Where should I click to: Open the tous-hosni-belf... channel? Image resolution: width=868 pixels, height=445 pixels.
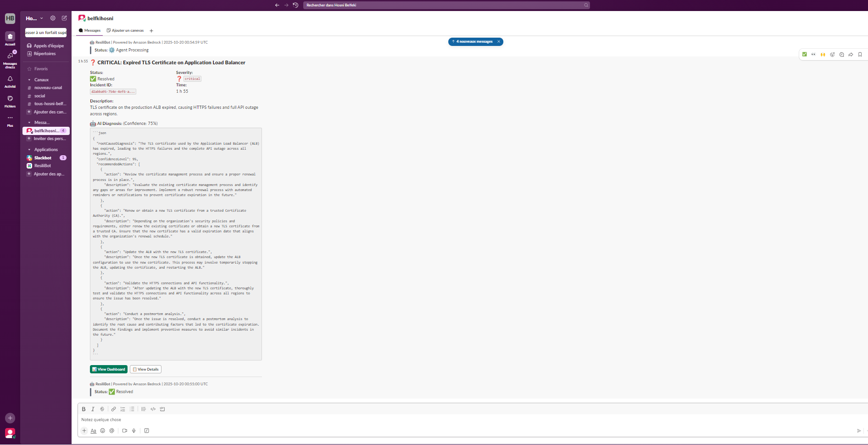(46, 104)
